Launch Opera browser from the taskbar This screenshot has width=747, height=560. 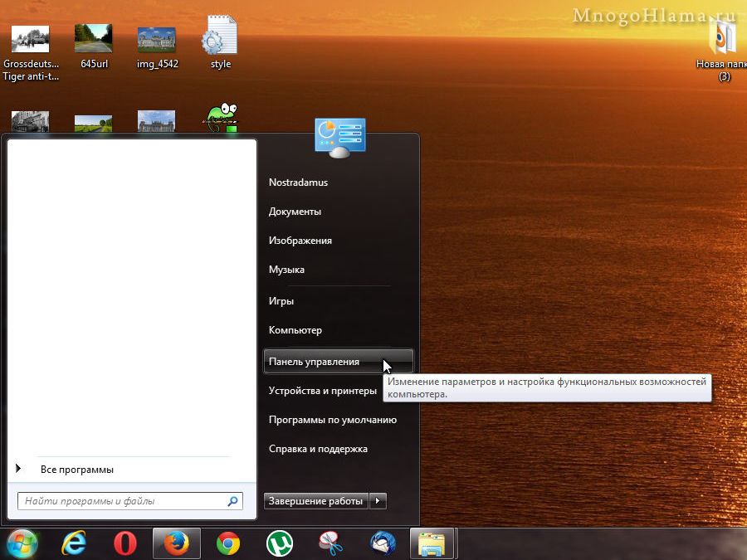point(125,543)
